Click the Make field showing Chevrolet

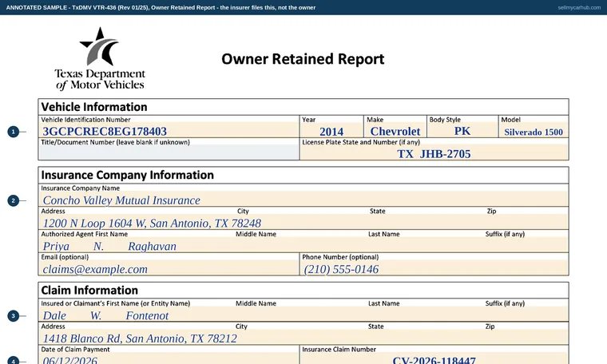395,131
